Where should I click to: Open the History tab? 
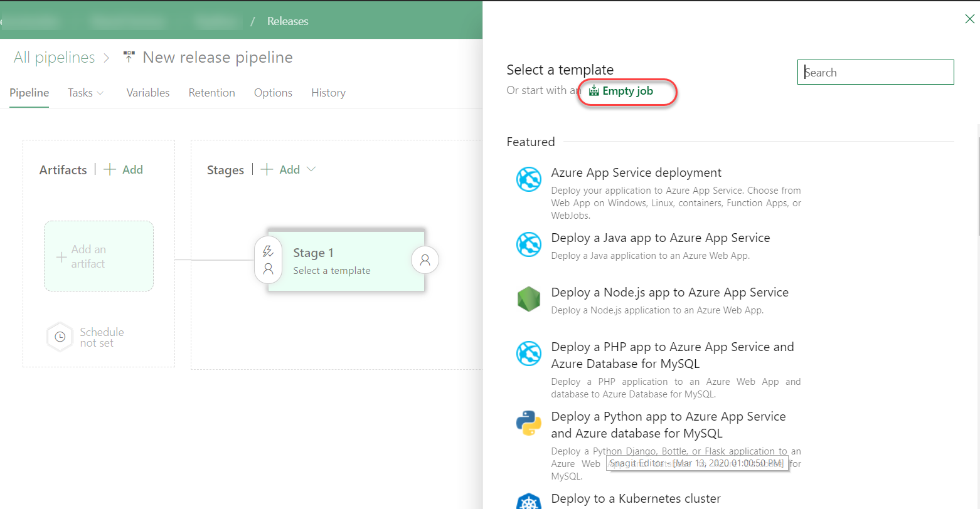point(328,93)
